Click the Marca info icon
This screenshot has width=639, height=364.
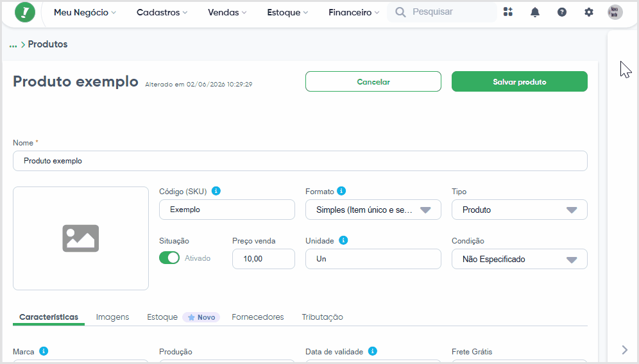pyautogui.click(x=44, y=351)
